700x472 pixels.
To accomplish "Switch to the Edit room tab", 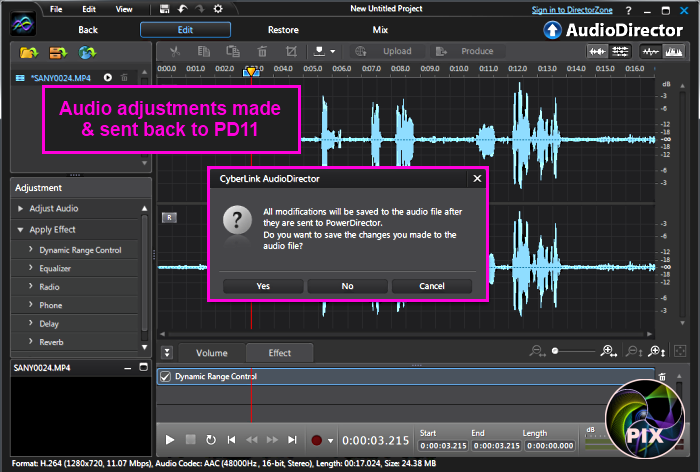I will (185, 30).
